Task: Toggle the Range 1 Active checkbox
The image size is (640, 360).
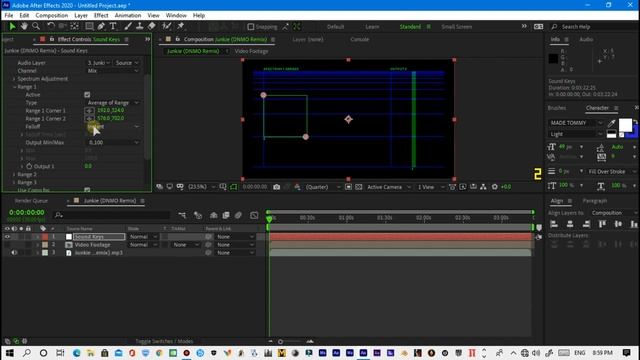Action: [87, 95]
